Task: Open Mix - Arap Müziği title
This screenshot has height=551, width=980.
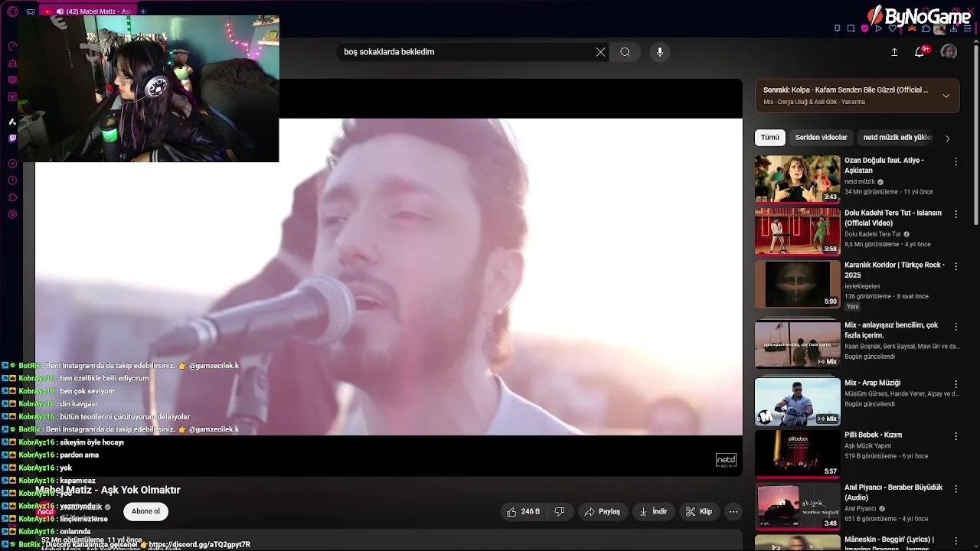Action: click(872, 383)
